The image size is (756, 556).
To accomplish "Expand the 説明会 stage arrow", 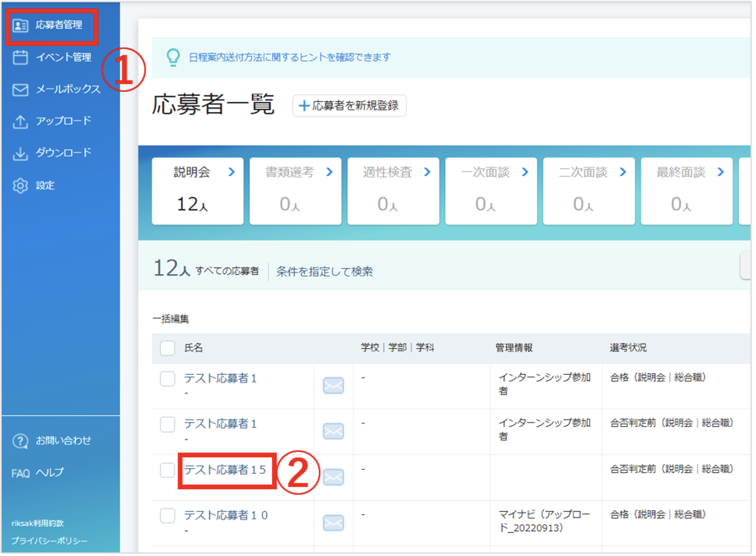I will [231, 172].
